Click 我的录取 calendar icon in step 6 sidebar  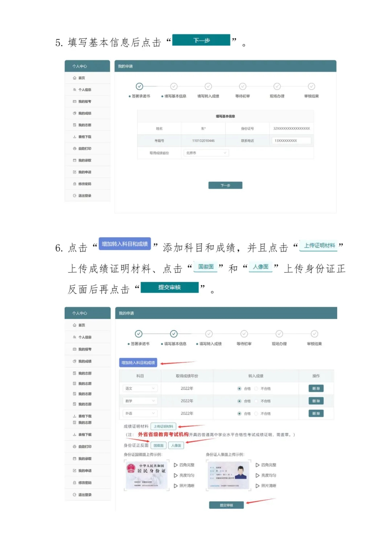(x=74, y=459)
